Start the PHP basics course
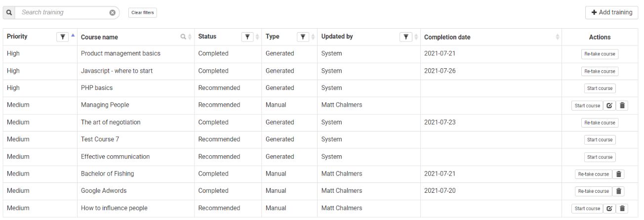This screenshot has height=220, width=644. [x=600, y=88]
